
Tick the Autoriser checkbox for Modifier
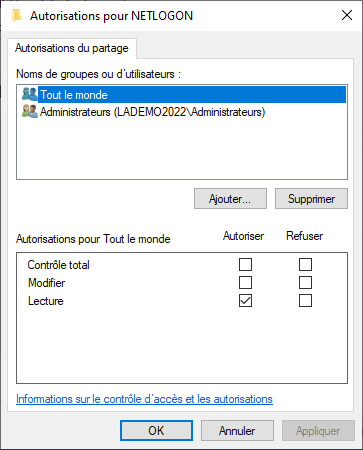pos(245,283)
